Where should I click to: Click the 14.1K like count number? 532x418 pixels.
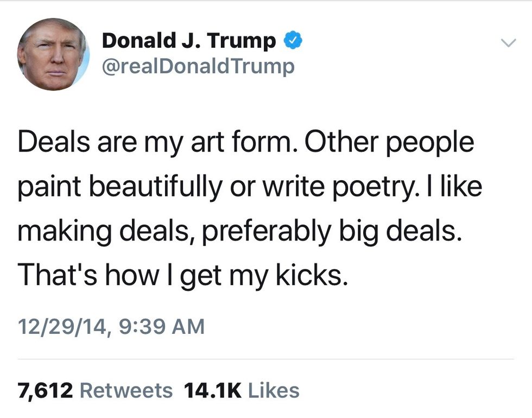[212, 390]
